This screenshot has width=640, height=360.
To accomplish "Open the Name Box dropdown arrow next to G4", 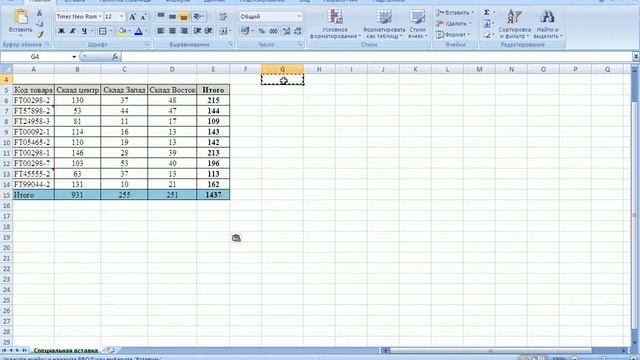I will coord(74,57).
